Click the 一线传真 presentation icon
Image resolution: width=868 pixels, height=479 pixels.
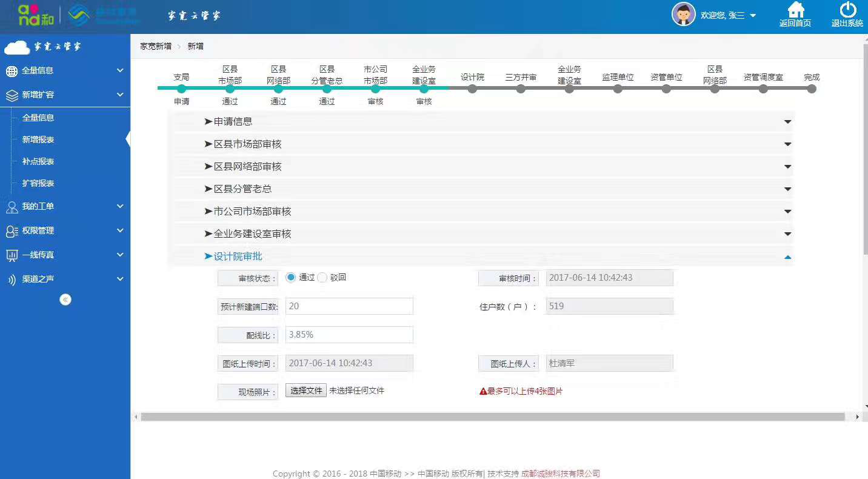coord(12,255)
